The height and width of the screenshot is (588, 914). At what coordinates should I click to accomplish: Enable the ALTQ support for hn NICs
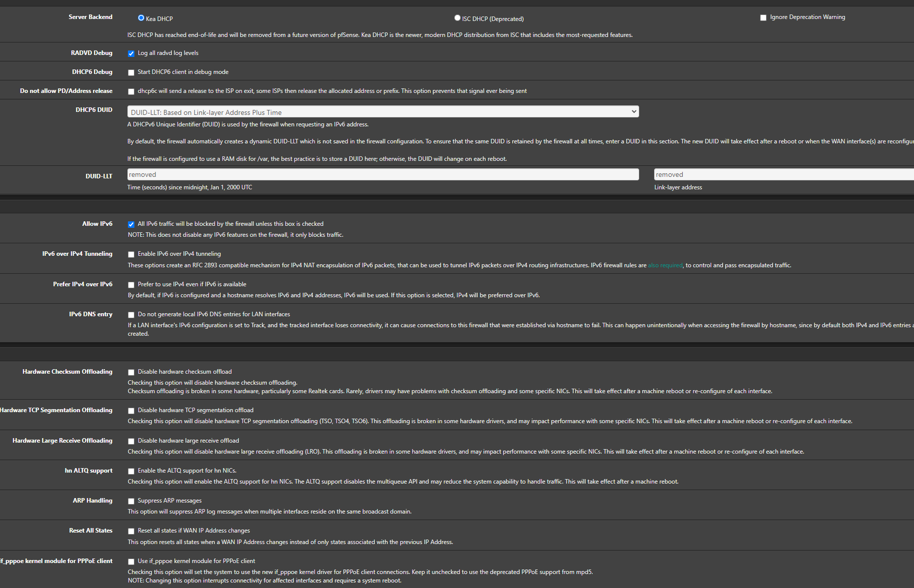(x=131, y=471)
